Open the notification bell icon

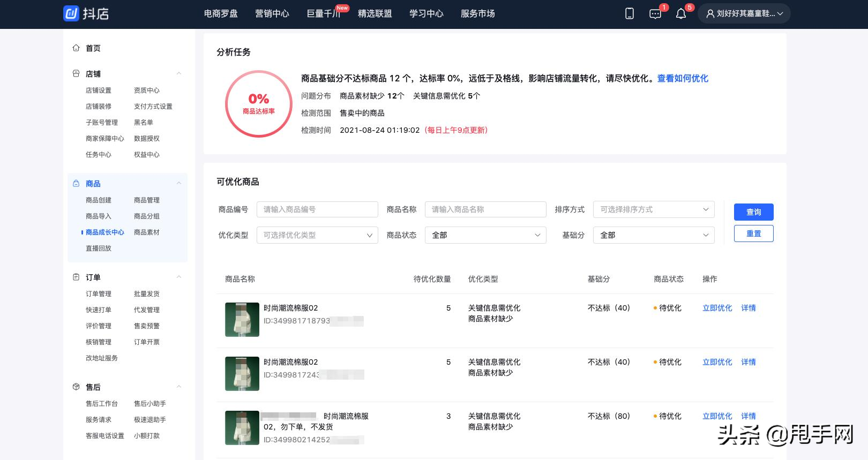681,14
